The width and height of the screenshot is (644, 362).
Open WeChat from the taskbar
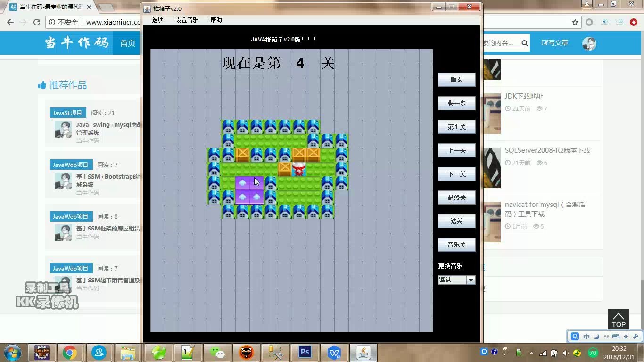pyautogui.click(x=217, y=352)
